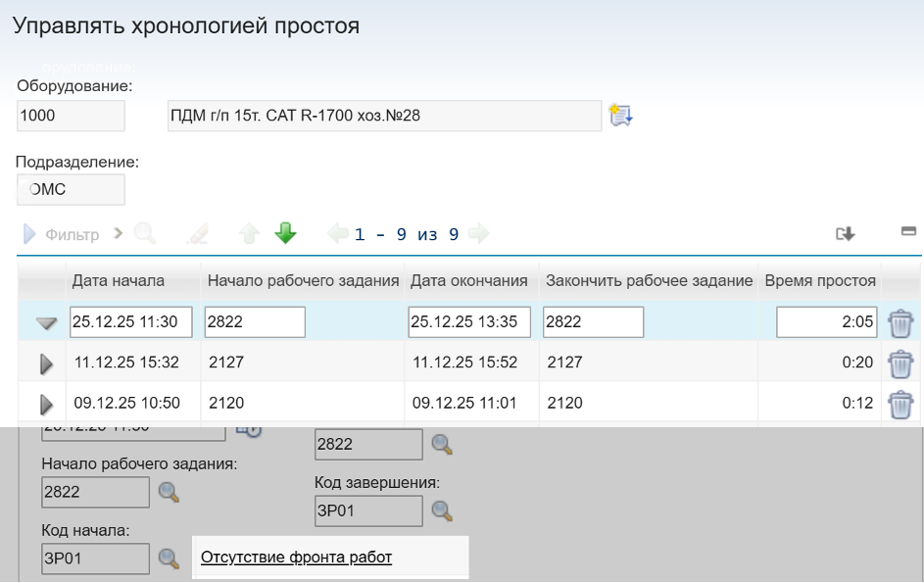Screen dimensions: 924x583
Task: Click the next page green arrow
Action: 478,233
